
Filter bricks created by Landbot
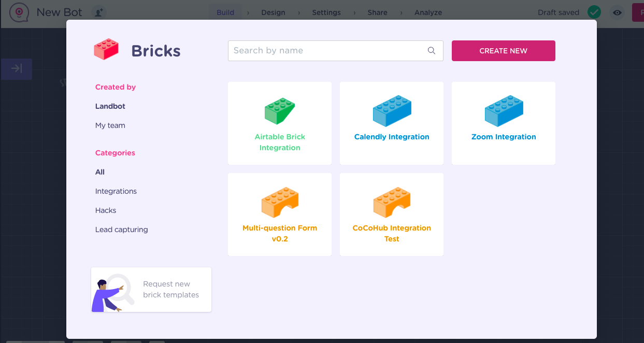tap(110, 106)
